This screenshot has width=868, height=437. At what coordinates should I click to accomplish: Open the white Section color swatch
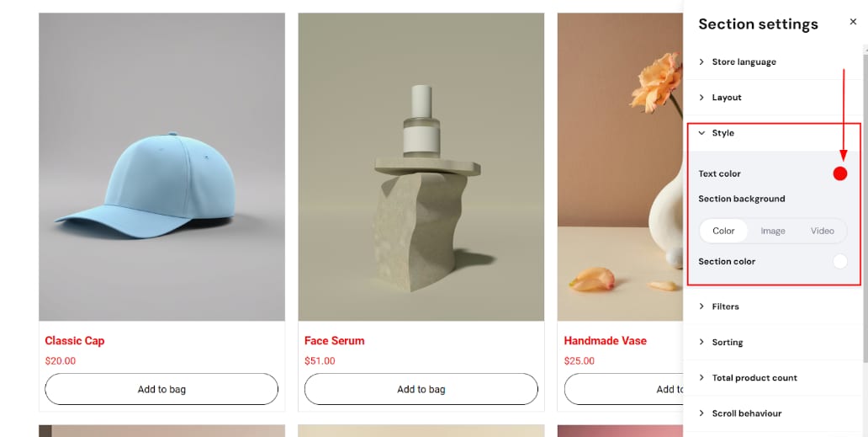(x=839, y=261)
